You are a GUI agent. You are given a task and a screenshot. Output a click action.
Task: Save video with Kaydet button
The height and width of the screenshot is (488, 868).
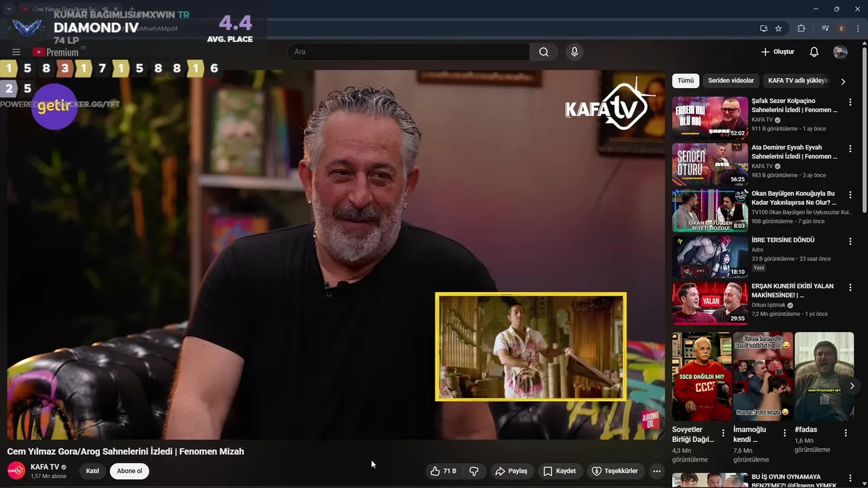click(x=559, y=471)
